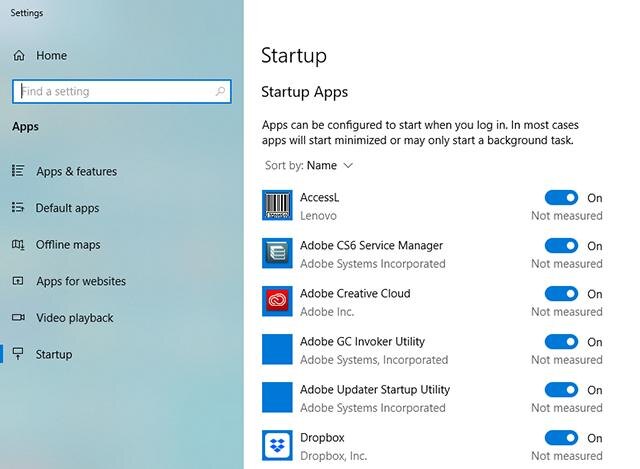Click the Apps & features list icon
Screen dimensions: 640x469
pos(18,171)
